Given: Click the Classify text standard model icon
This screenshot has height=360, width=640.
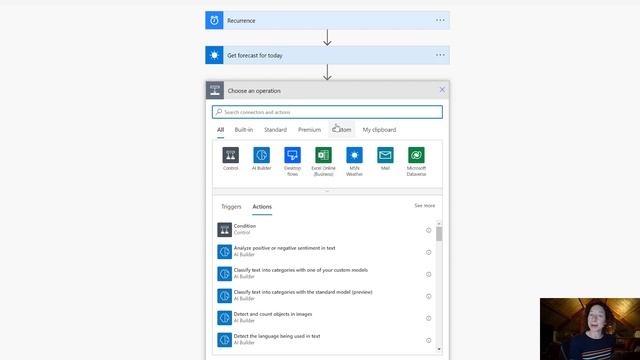Looking at the screenshot, I should click(x=224, y=296).
